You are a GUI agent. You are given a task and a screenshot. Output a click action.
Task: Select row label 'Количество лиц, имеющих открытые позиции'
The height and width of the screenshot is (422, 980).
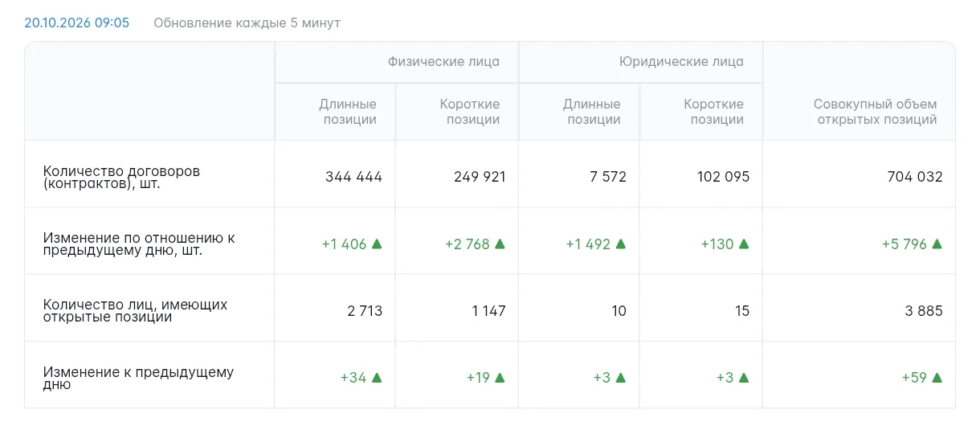click(135, 310)
